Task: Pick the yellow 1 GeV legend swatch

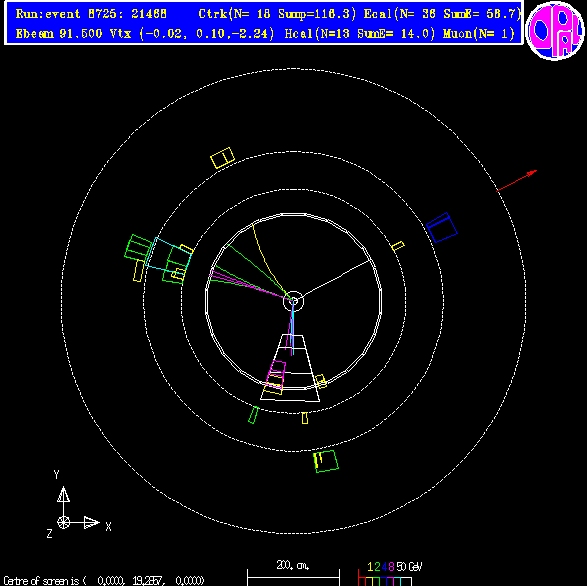Action: (369, 581)
